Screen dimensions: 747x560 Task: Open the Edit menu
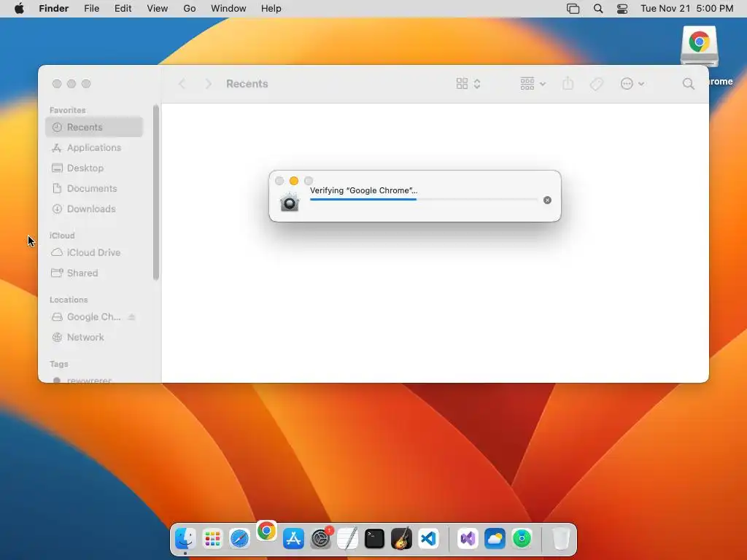123,9
